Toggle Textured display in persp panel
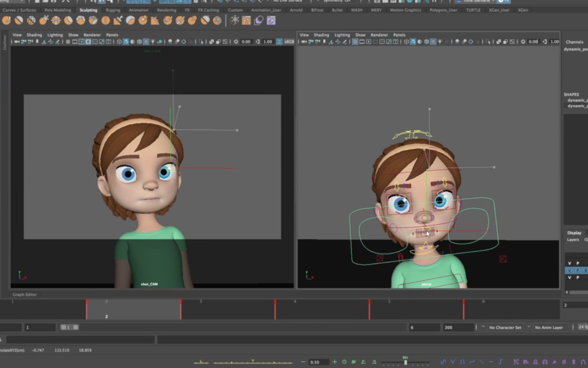 pos(433,42)
